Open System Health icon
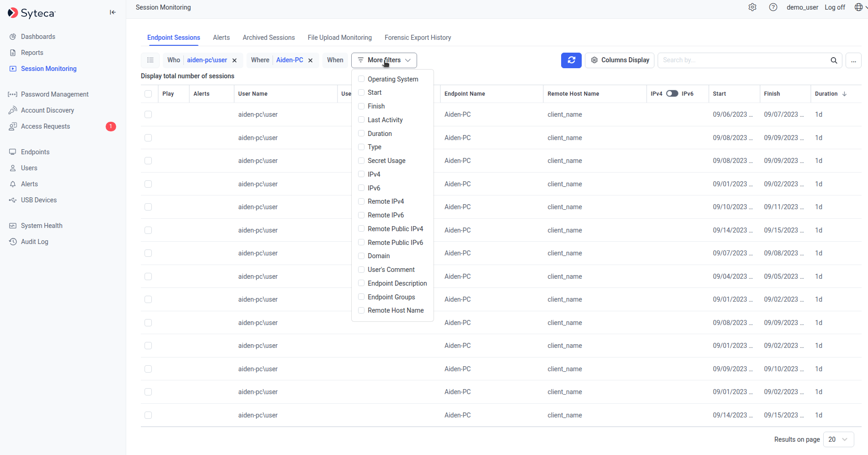Viewport: 868px width, 455px height. tap(13, 226)
